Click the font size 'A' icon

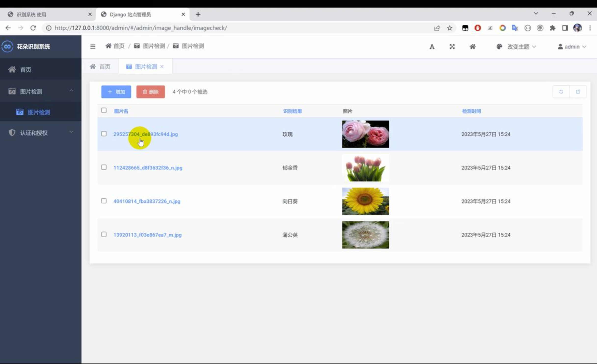click(432, 47)
